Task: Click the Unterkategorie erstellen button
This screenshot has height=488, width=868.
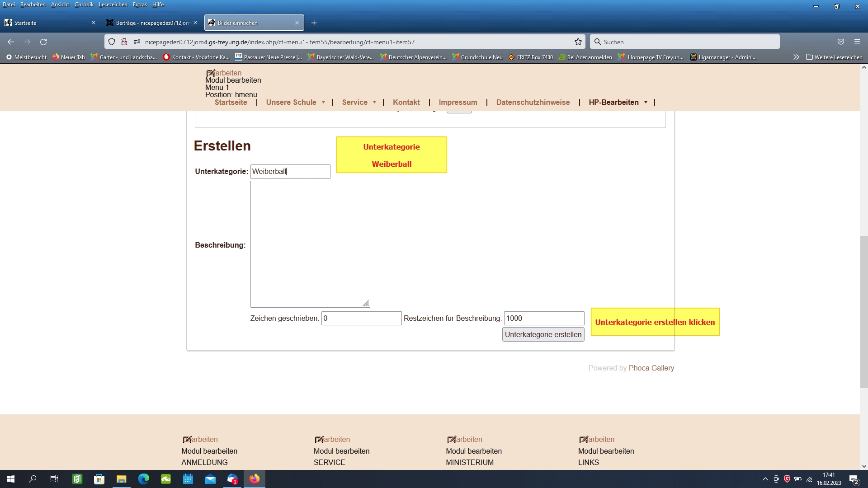Action: (543, 335)
